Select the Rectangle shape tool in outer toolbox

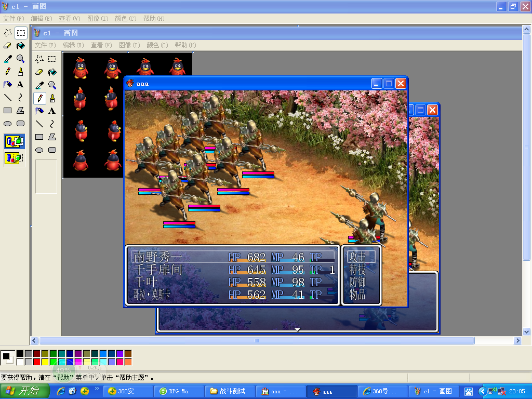pos(8,110)
